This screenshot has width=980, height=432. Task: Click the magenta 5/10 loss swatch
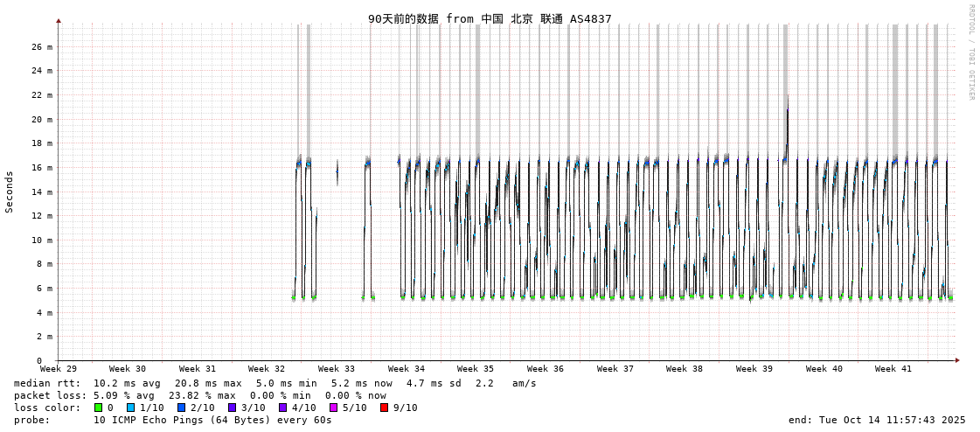coord(333,408)
